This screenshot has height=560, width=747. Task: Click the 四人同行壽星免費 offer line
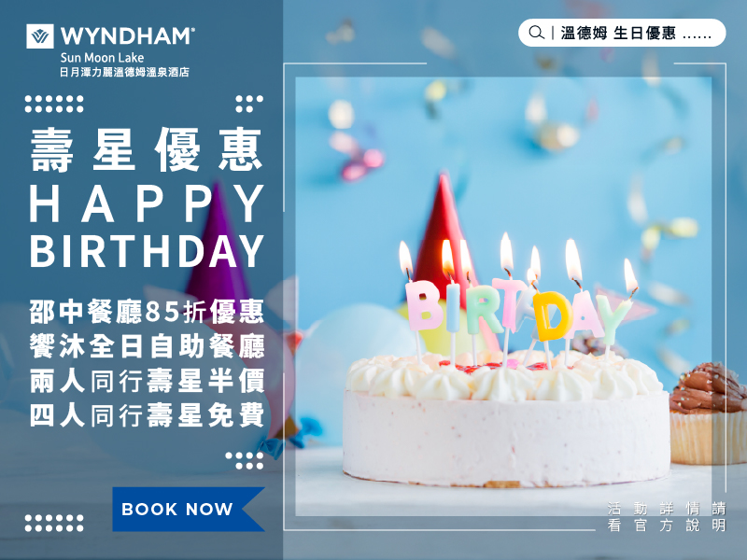[147, 414]
